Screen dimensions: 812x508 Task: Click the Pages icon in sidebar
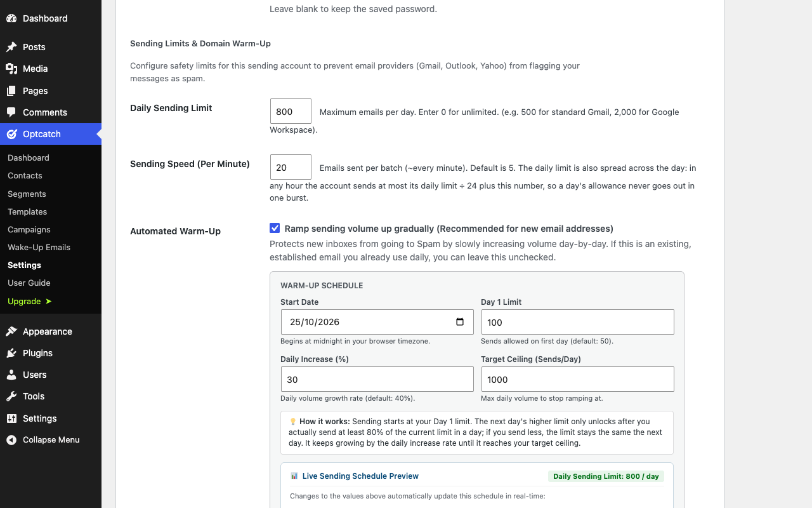(x=11, y=91)
